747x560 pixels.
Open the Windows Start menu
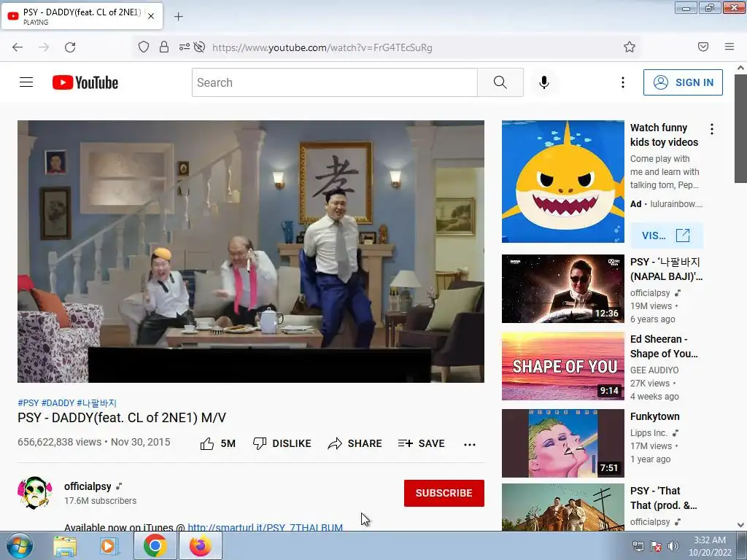click(x=19, y=546)
